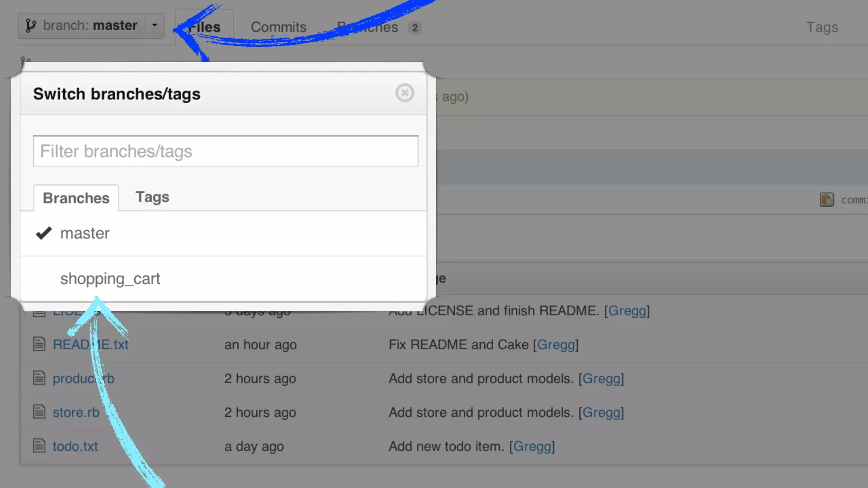Open the Commits tab
This screenshot has height=488, width=868.
pos(278,27)
